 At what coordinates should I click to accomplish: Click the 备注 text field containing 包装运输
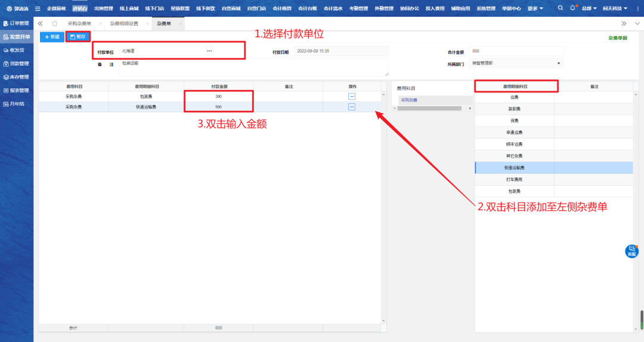(x=253, y=66)
